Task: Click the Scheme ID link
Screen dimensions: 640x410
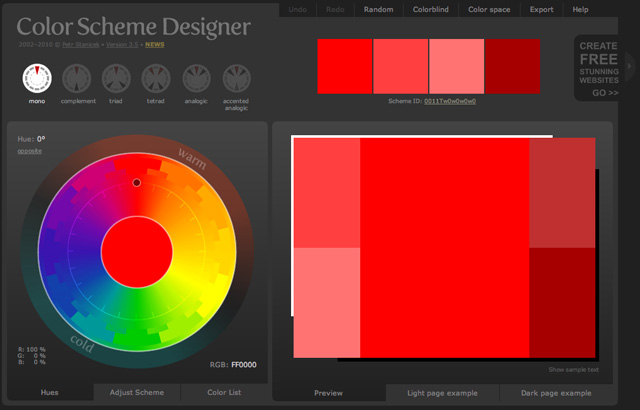Action: tap(449, 101)
